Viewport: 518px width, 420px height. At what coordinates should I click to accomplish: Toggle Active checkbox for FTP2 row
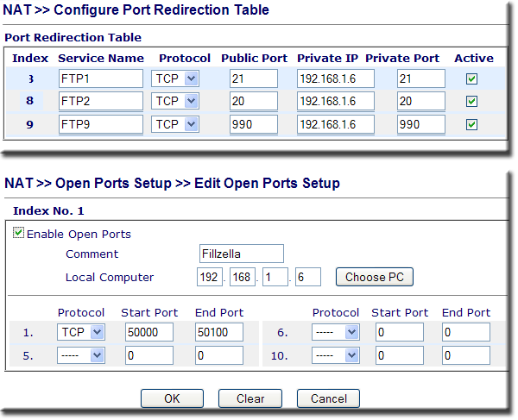pyautogui.click(x=471, y=101)
